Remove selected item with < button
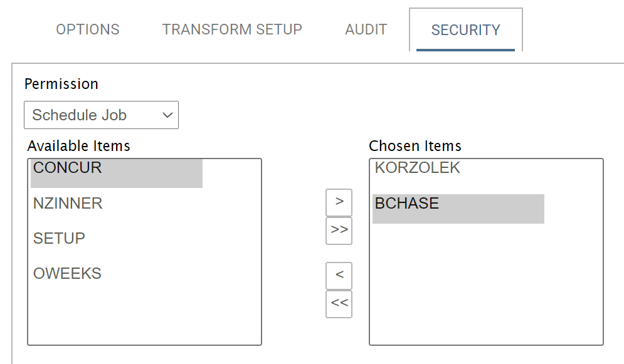The image size is (624, 364). (x=339, y=275)
